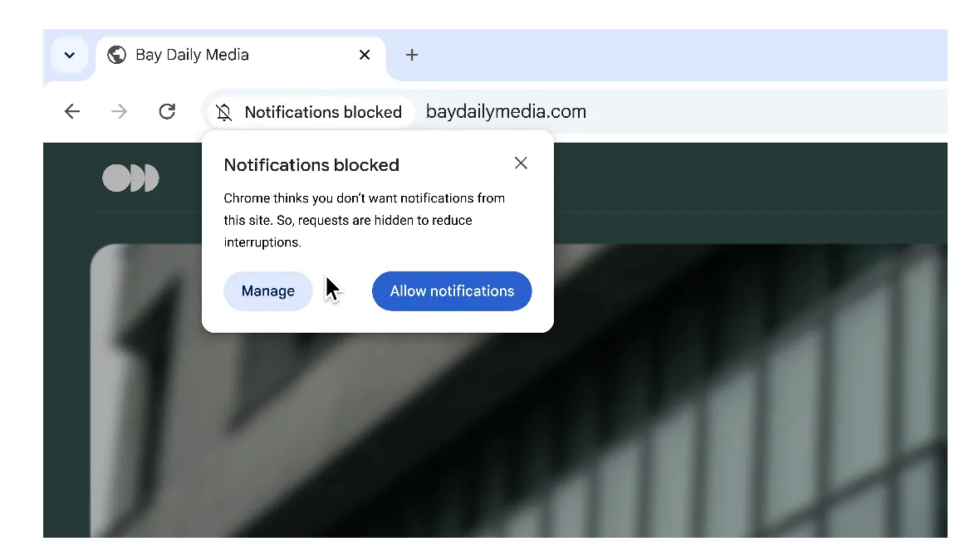Image resolution: width=980 pixels, height=556 pixels.
Task: Open a new tab with the plus icon
Action: pos(411,55)
